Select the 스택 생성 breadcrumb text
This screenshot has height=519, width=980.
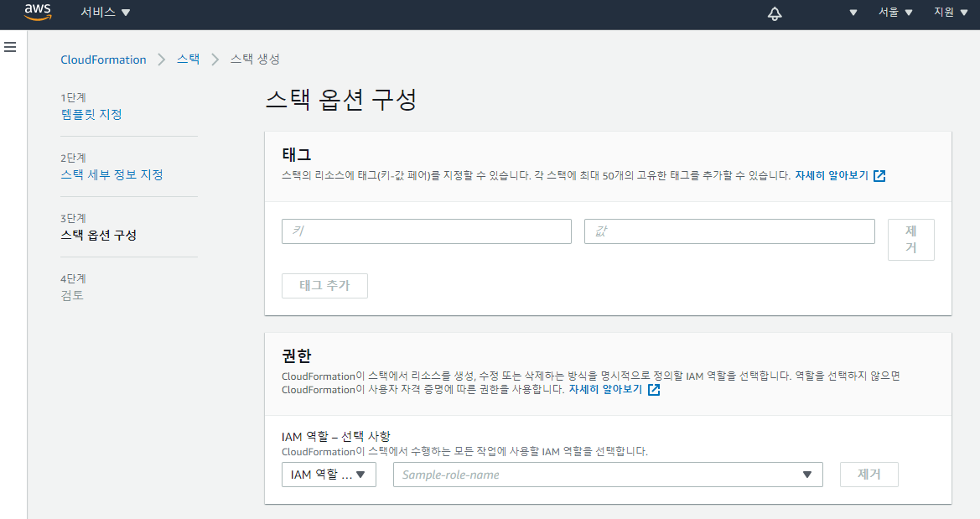(255, 59)
